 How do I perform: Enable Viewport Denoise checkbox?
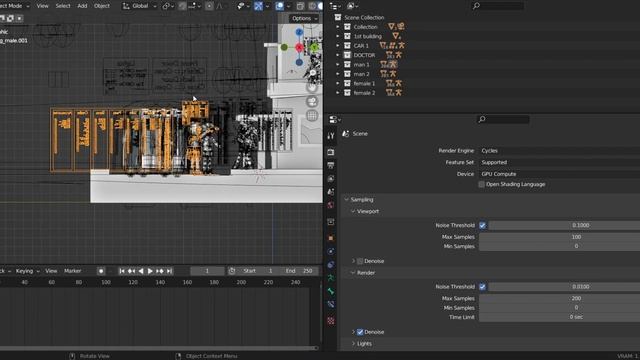tap(360, 261)
